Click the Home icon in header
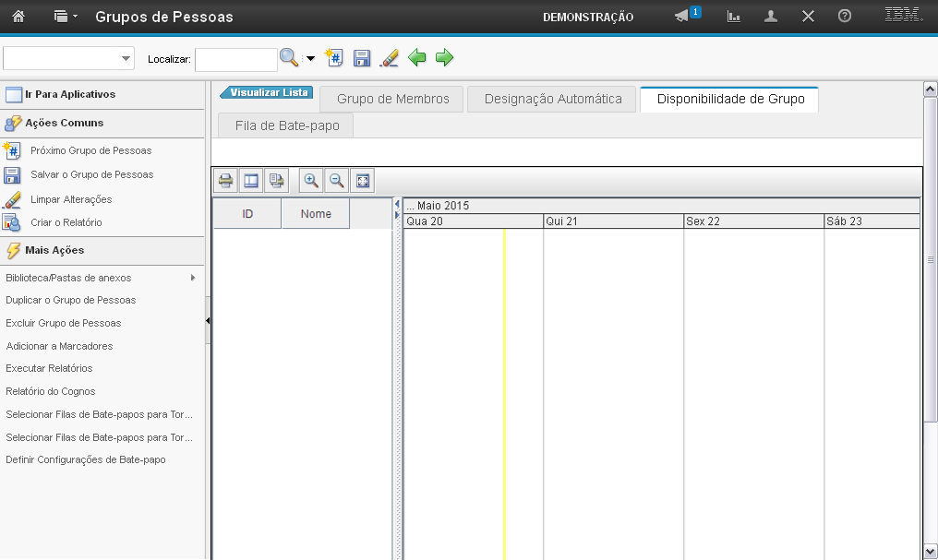The width and height of the screenshot is (938, 560). tap(18, 17)
